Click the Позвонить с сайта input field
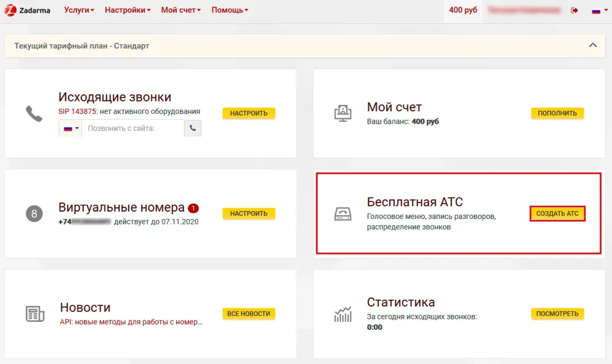 (x=133, y=128)
